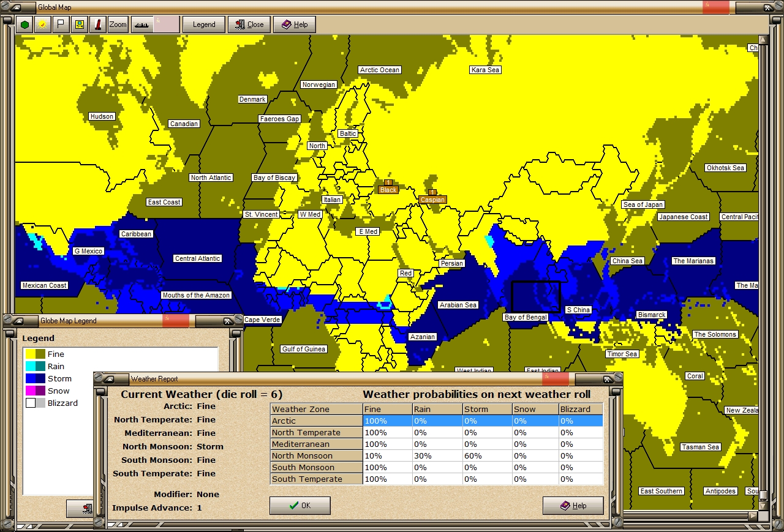Open the Zoom control in toolbar
This screenshot has width=784, height=532.
click(x=118, y=24)
